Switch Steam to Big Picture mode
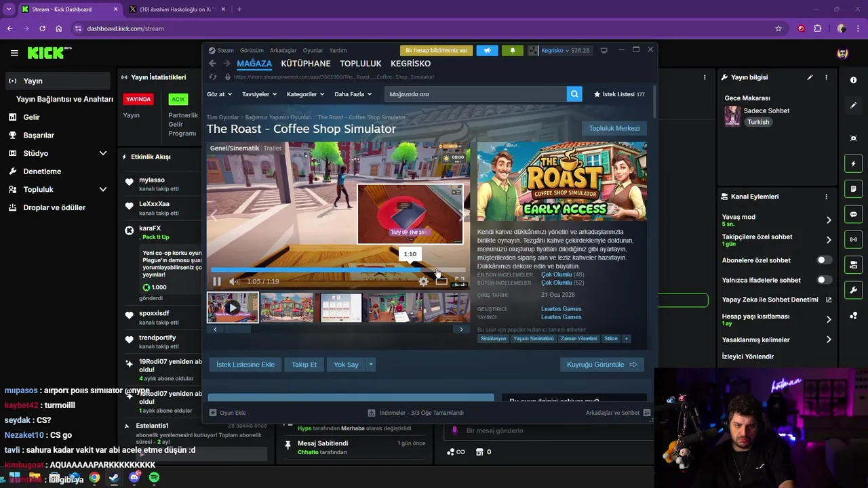Viewport: 868px width, 488px height. pos(604,50)
